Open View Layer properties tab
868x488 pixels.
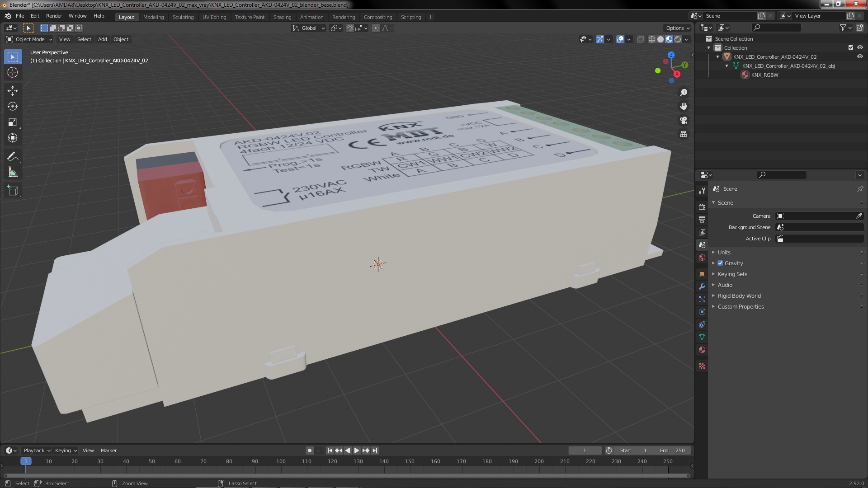pyautogui.click(x=702, y=232)
